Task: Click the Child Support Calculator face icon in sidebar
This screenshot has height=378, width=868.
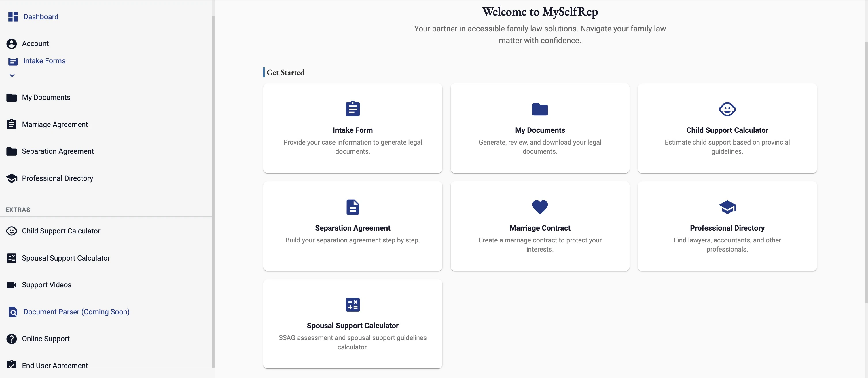Action: pyautogui.click(x=12, y=231)
